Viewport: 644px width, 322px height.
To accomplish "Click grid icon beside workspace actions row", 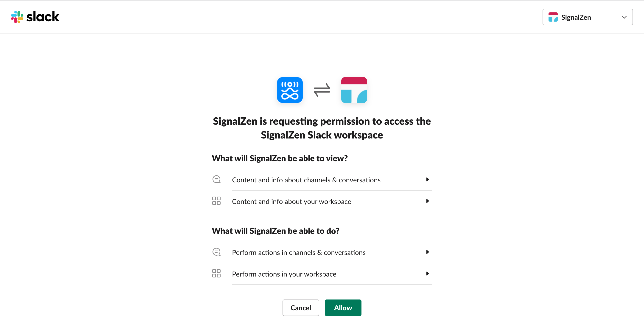I will pyautogui.click(x=216, y=274).
